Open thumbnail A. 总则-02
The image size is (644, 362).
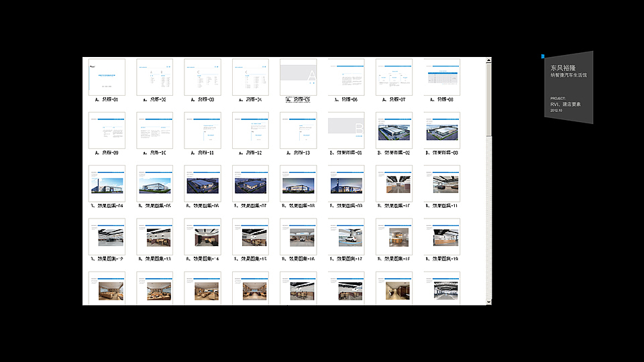[x=154, y=77]
